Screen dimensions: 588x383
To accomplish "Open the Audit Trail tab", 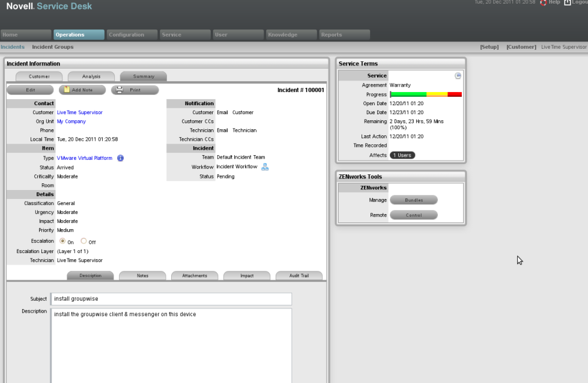I will [x=299, y=276].
